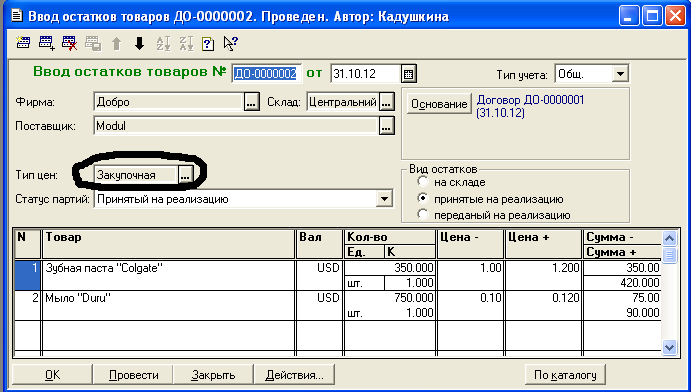Click the table scrollbar down arrow
Image resolution: width=691 pixels, height=392 pixels.
pyautogui.click(x=669, y=347)
